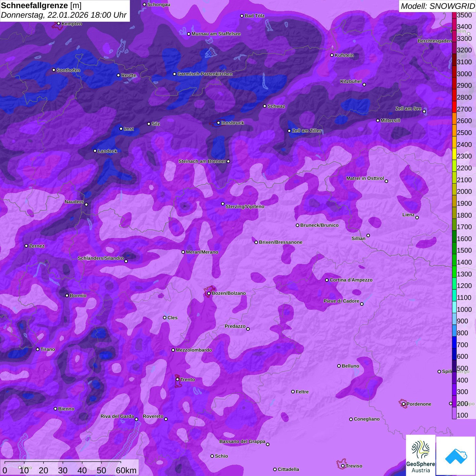Screen dimensions: 476x476
Task: Click the date Donnerstag, 22.01.2026 18:00 Uhr
Action: tap(64, 15)
